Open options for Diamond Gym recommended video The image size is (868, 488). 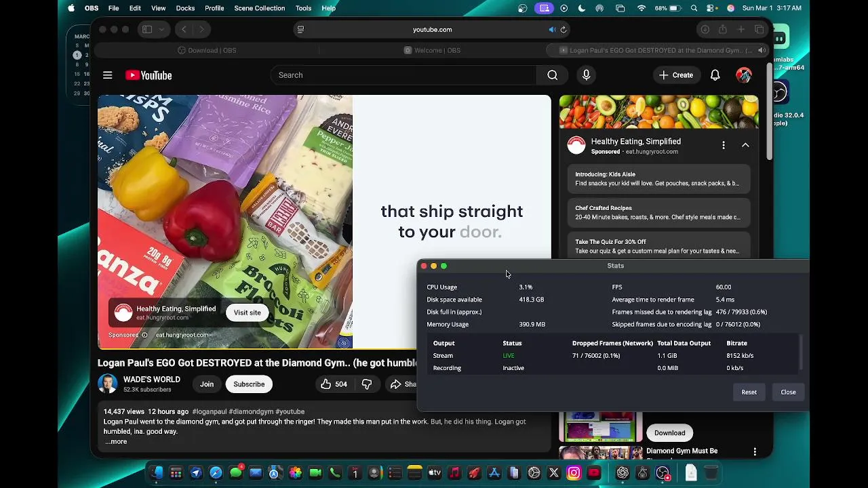(755, 451)
